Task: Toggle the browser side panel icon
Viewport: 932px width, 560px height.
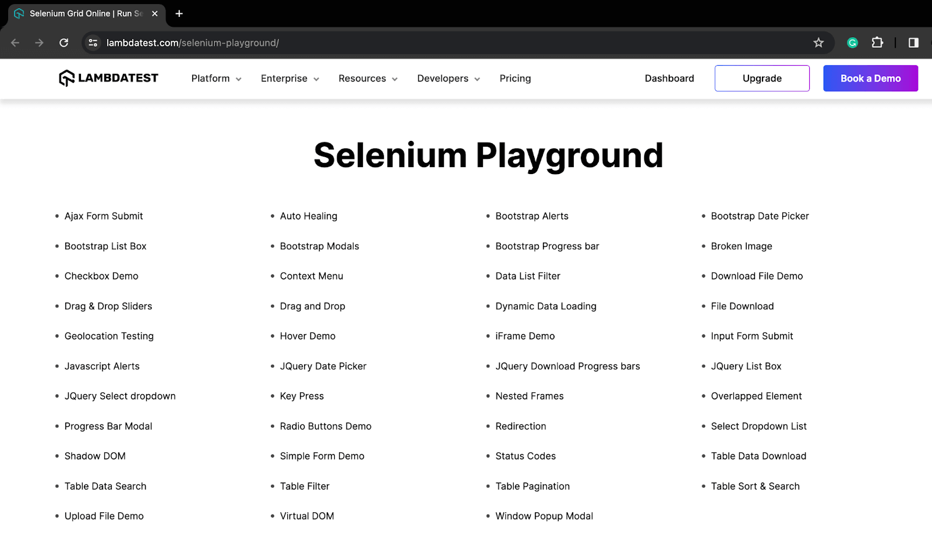Action: (913, 42)
